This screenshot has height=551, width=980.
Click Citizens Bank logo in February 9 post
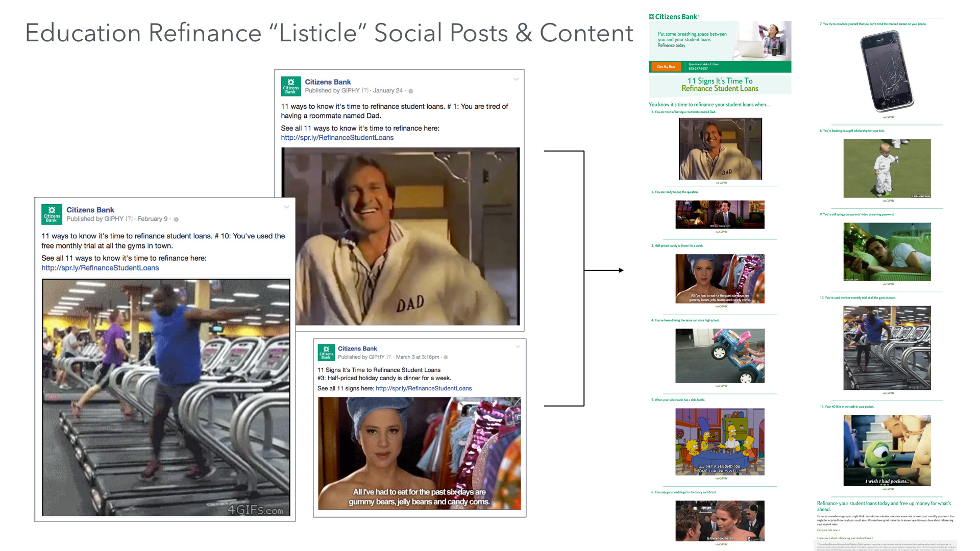[x=52, y=214]
